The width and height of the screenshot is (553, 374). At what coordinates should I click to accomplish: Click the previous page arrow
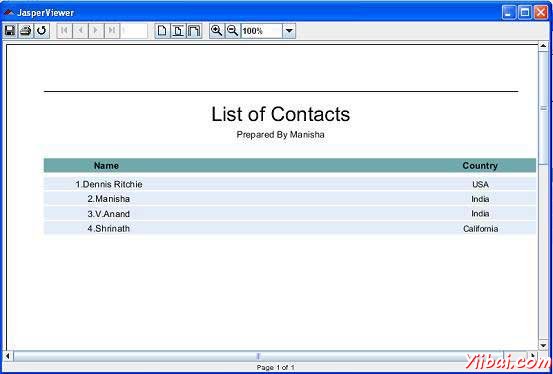point(80,31)
